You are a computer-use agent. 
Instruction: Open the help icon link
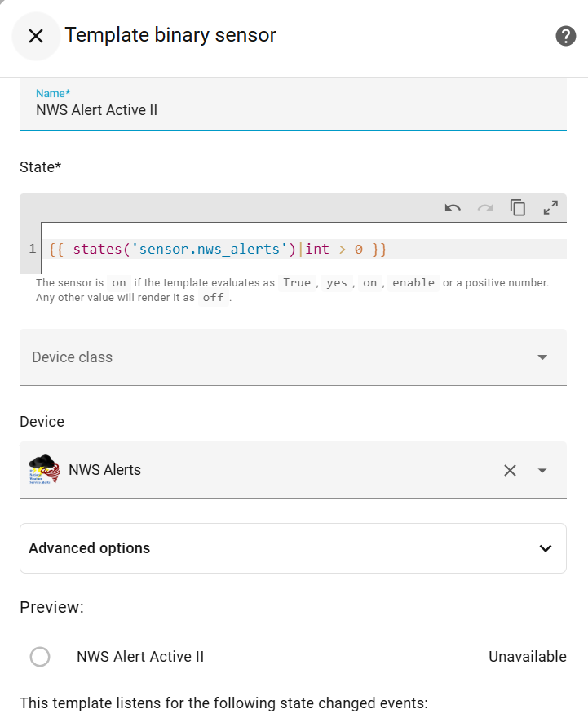click(x=565, y=36)
